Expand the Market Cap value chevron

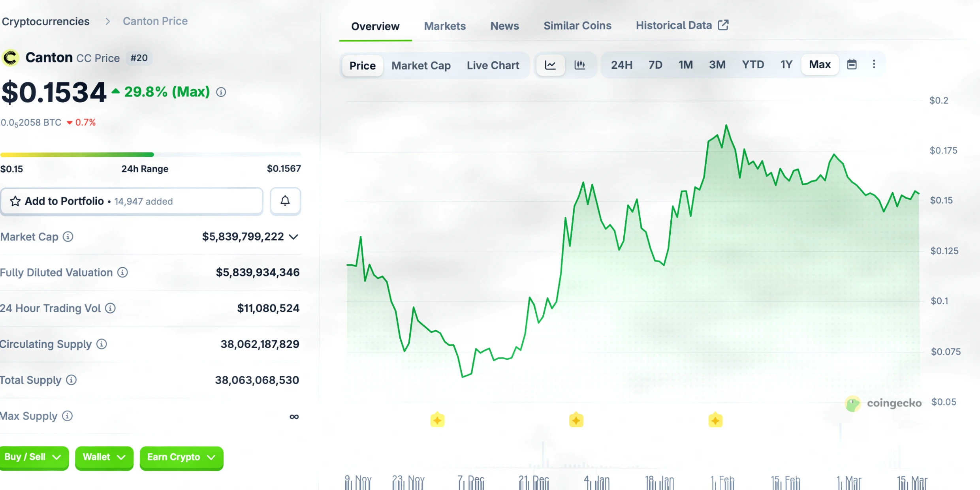point(293,237)
